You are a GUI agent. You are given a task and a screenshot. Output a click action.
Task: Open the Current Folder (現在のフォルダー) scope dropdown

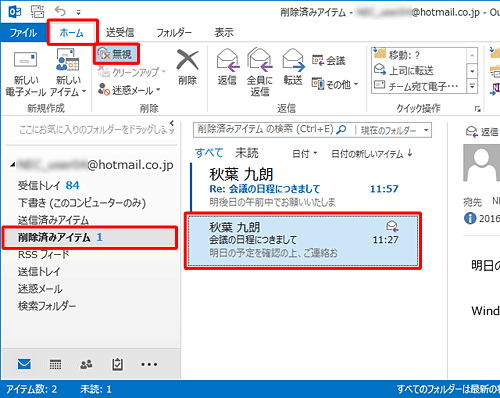coord(395,130)
